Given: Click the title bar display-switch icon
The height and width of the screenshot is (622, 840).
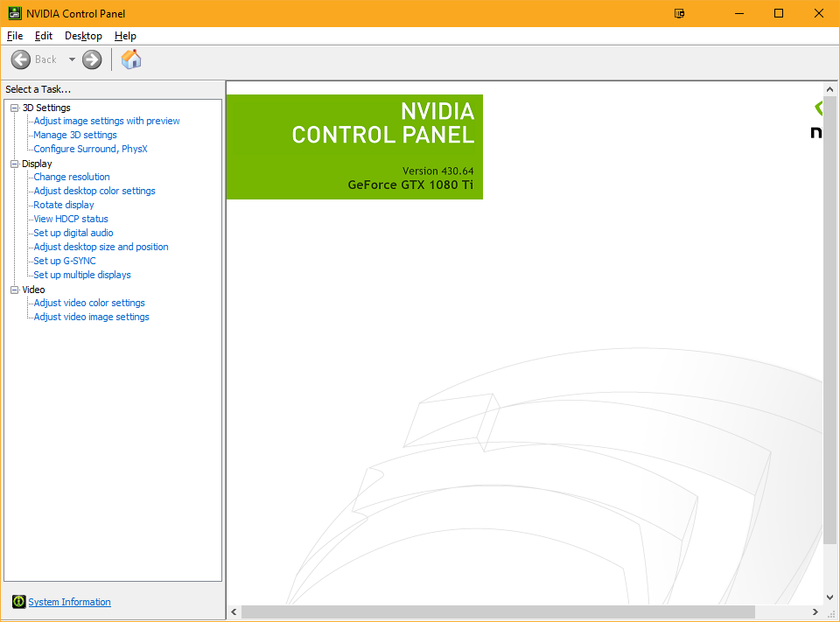Looking at the screenshot, I should click(x=679, y=13).
